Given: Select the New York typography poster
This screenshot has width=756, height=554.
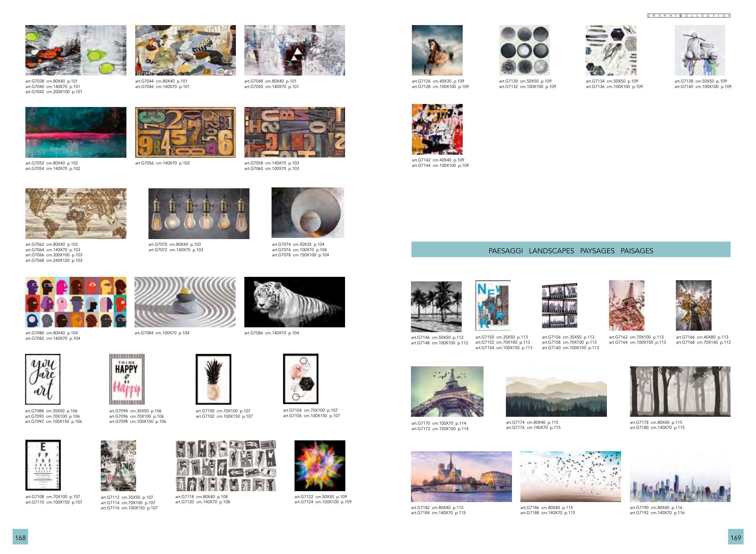Looking at the screenshot, I should (x=493, y=305).
